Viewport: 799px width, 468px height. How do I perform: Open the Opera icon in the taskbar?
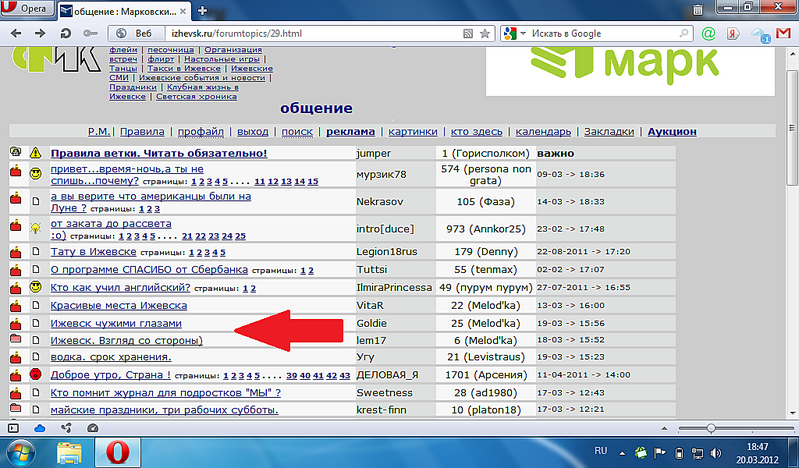pyautogui.click(x=118, y=452)
